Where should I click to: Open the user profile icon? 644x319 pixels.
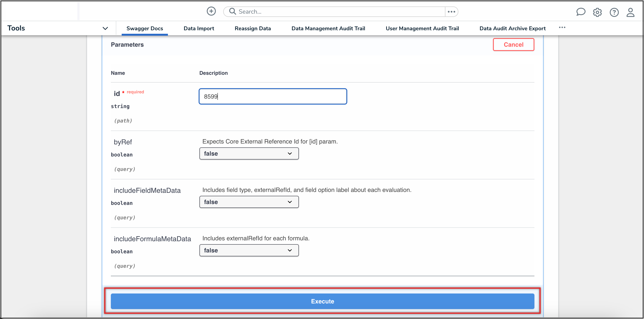tap(630, 12)
